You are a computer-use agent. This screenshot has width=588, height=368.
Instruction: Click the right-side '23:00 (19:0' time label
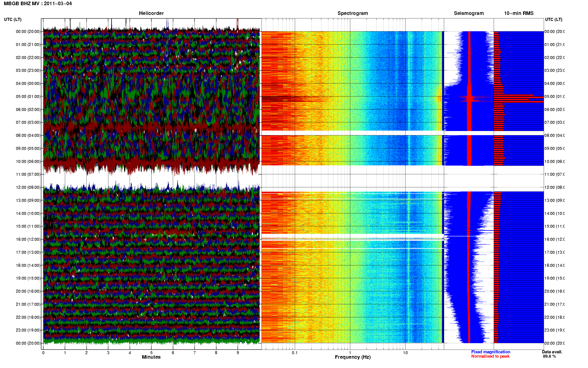[x=555, y=330]
